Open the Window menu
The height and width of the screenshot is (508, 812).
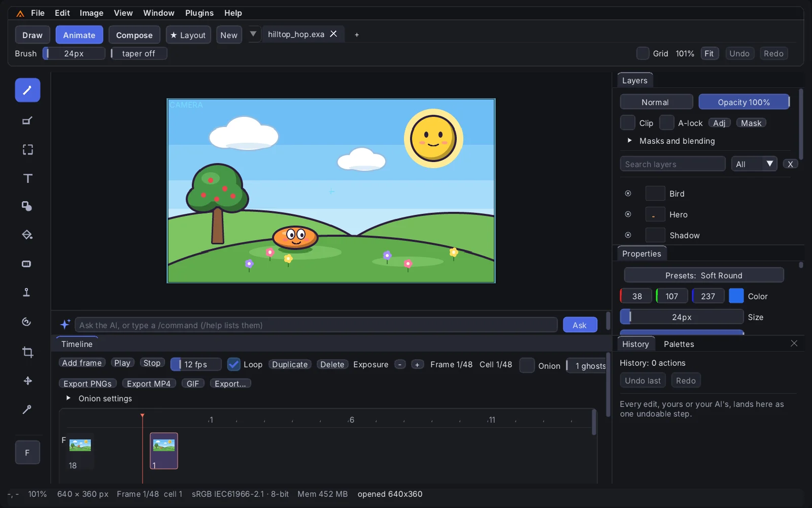158,13
